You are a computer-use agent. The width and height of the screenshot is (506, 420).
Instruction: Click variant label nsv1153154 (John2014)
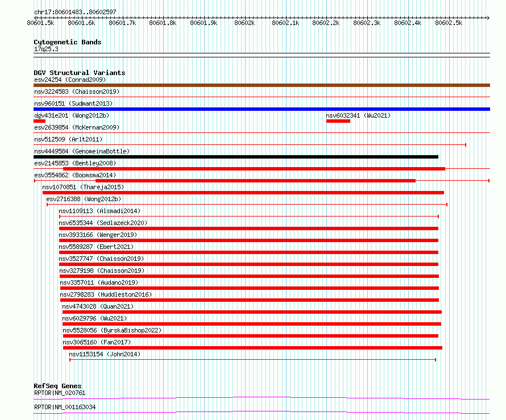tap(105, 354)
